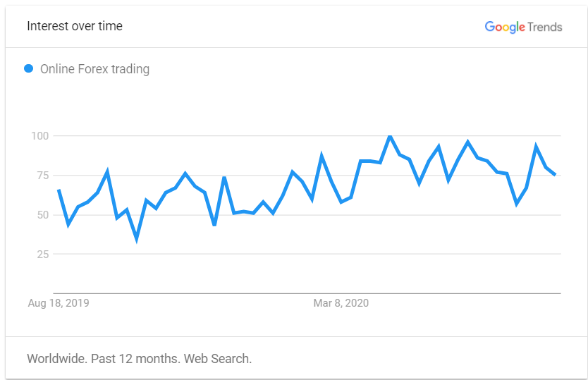Select the Online Forex trading legend label
Viewport: 588px width, 380px height.
coord(95,69)
